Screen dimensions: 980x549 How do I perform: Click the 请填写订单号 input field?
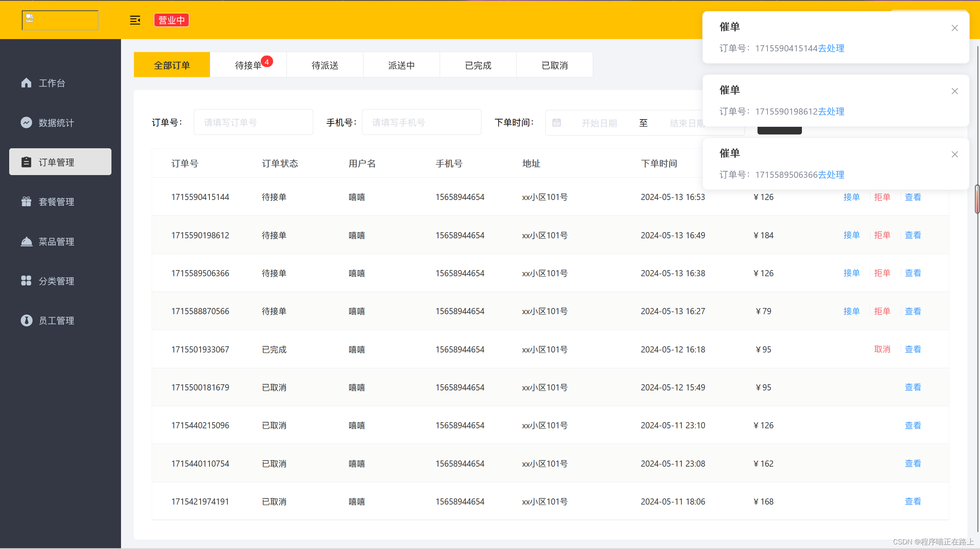[x=253, y=122]
